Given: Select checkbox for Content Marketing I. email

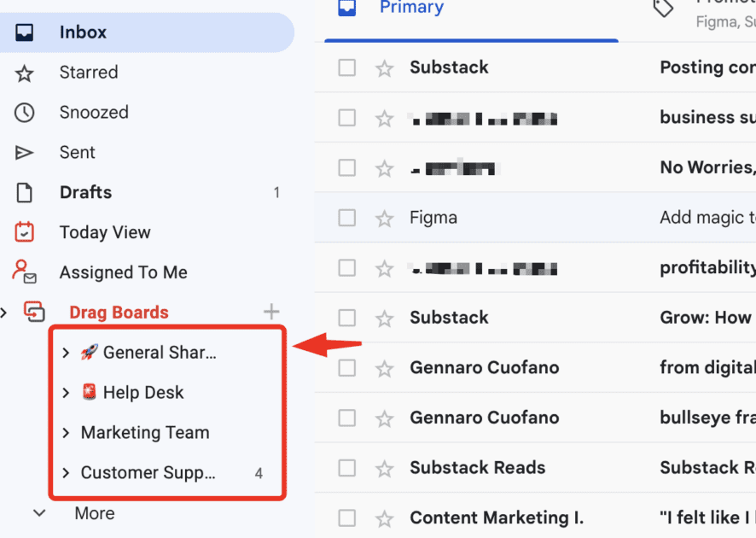Looking at the screenshot, I should click(x=347, y=518).
